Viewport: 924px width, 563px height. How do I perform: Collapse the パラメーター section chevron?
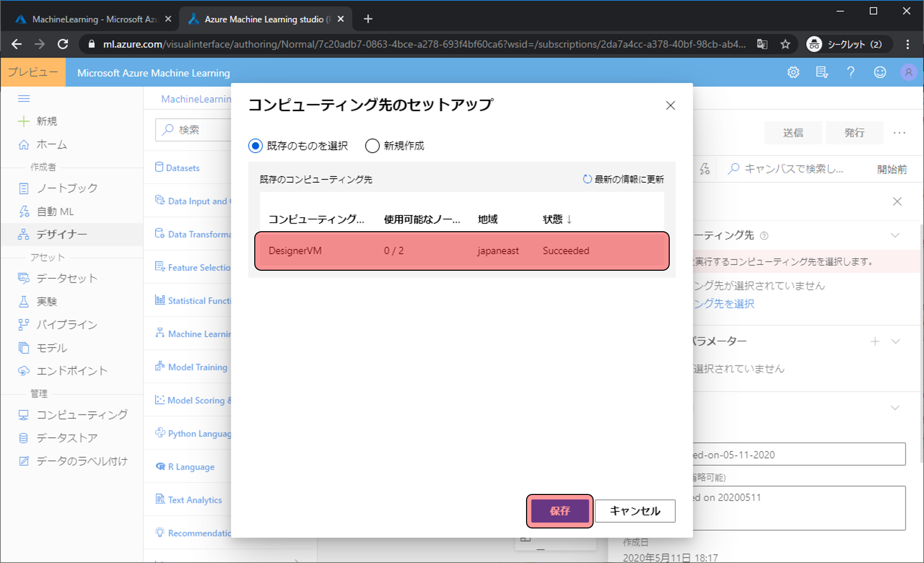(x=896, y=341)
